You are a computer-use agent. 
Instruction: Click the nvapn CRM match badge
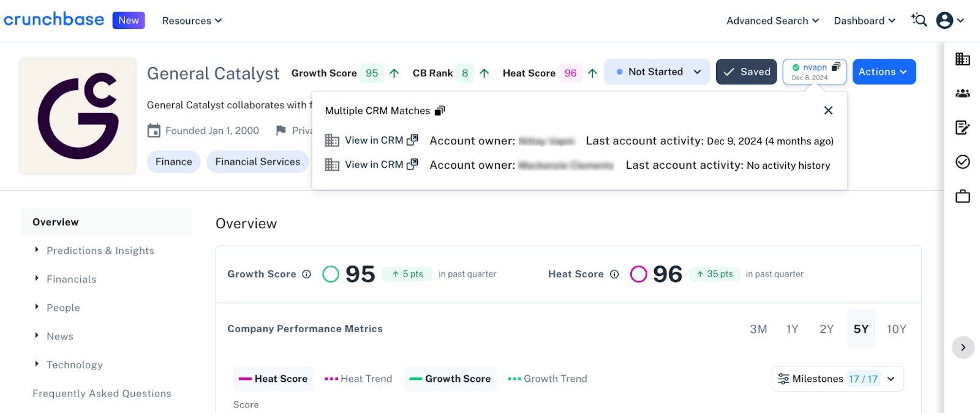coord(815,72)
